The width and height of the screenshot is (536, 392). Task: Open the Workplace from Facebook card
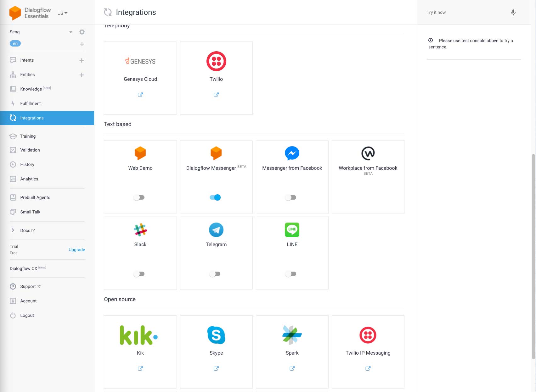tap(368, 177)
